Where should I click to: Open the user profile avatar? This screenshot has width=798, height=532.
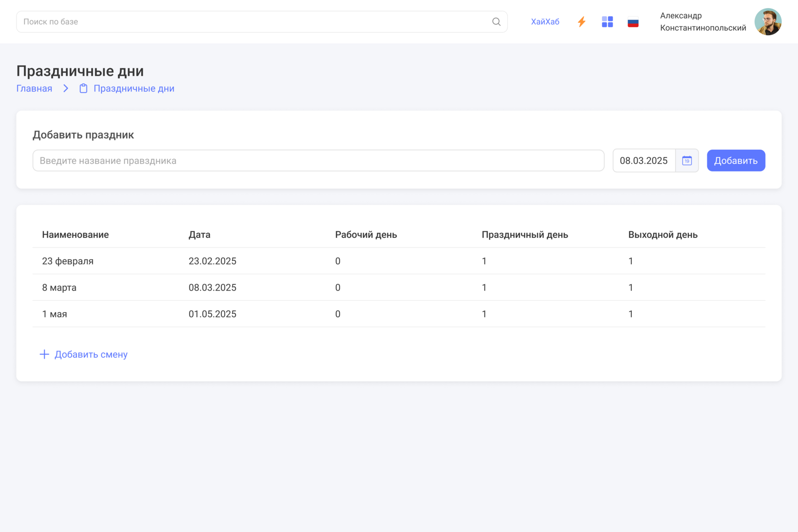[x=768, y=22]
